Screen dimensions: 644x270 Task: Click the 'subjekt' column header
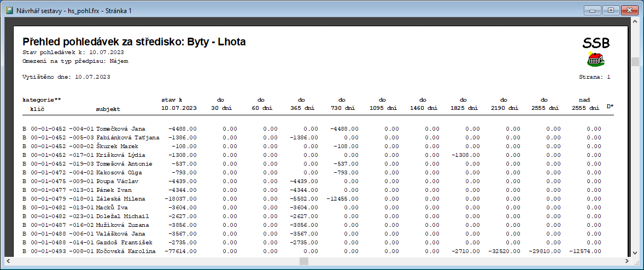[x=108, y=109]
